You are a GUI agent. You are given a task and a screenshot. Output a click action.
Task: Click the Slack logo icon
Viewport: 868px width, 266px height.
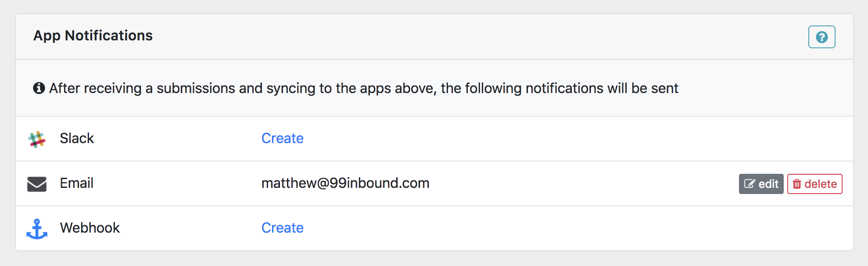click(x=37, y=139)
